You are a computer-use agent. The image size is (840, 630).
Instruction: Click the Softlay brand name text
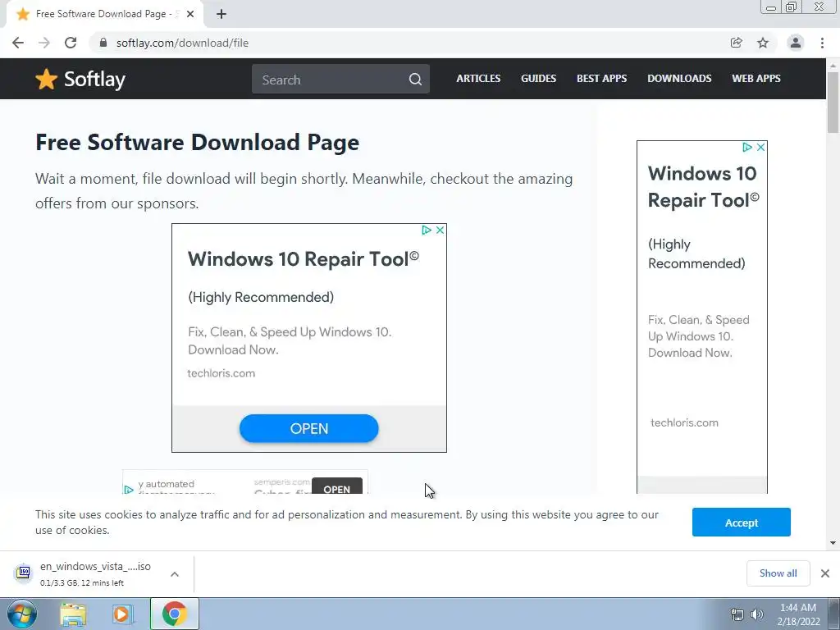95,80
